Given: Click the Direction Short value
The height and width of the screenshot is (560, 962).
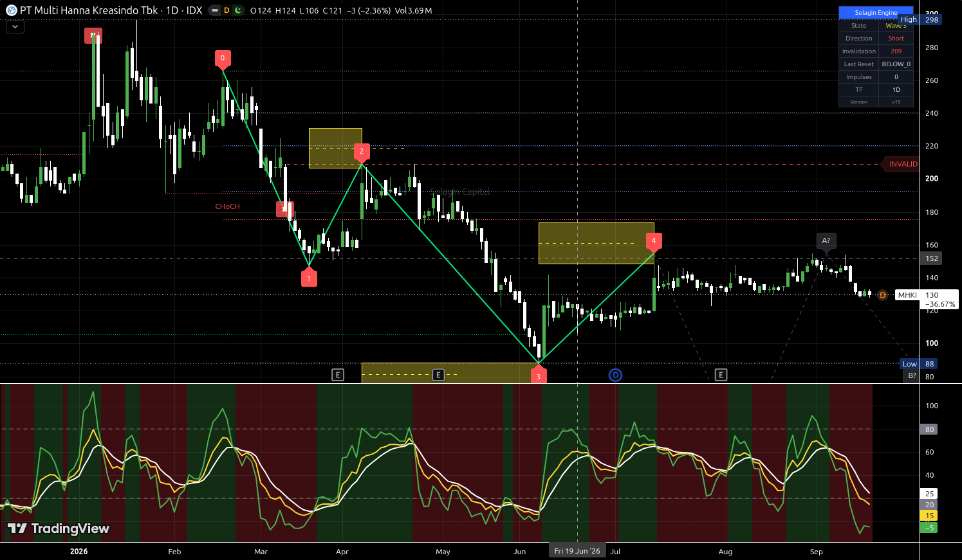Looking at the screenshot, I should tap(896, 39).
